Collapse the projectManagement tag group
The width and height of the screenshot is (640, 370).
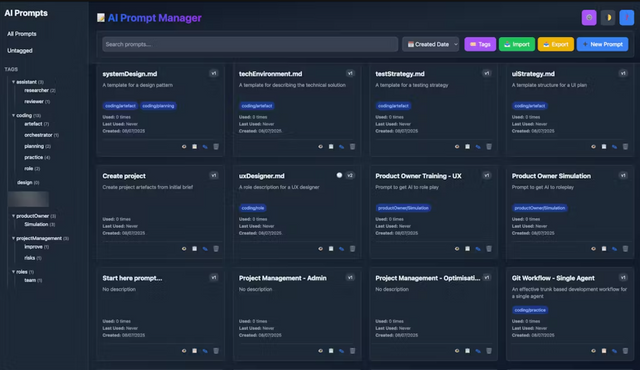click(13, 238)
